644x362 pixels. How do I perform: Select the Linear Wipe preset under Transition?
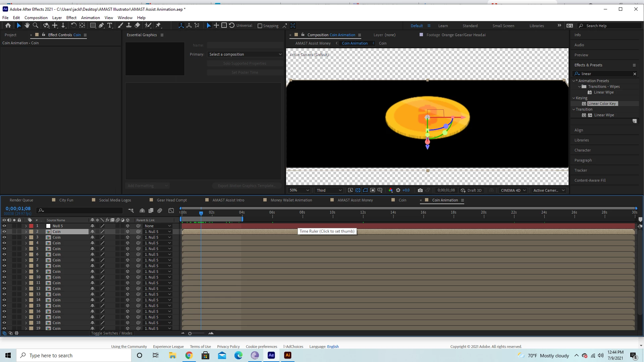point(604,115)
